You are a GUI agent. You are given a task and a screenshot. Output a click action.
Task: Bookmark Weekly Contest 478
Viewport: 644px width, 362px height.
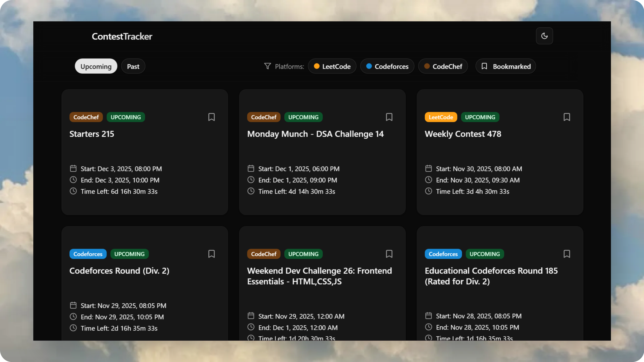point(567,117)
